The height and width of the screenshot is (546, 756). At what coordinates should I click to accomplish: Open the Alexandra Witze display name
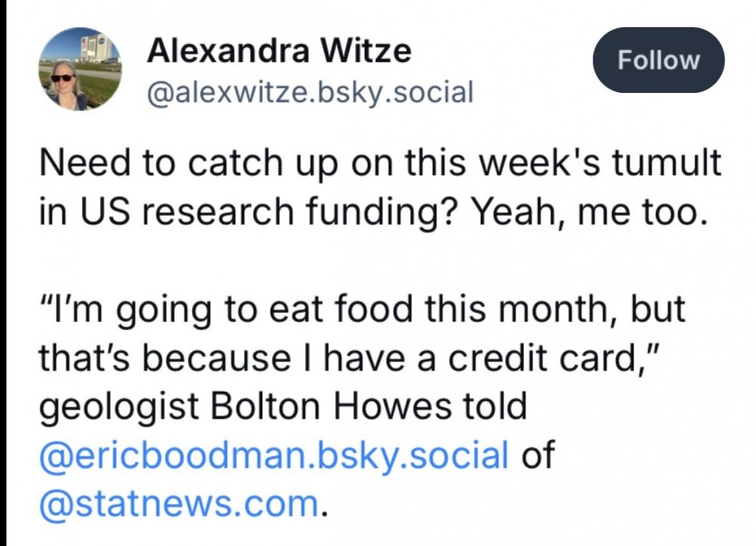point(280,51)
